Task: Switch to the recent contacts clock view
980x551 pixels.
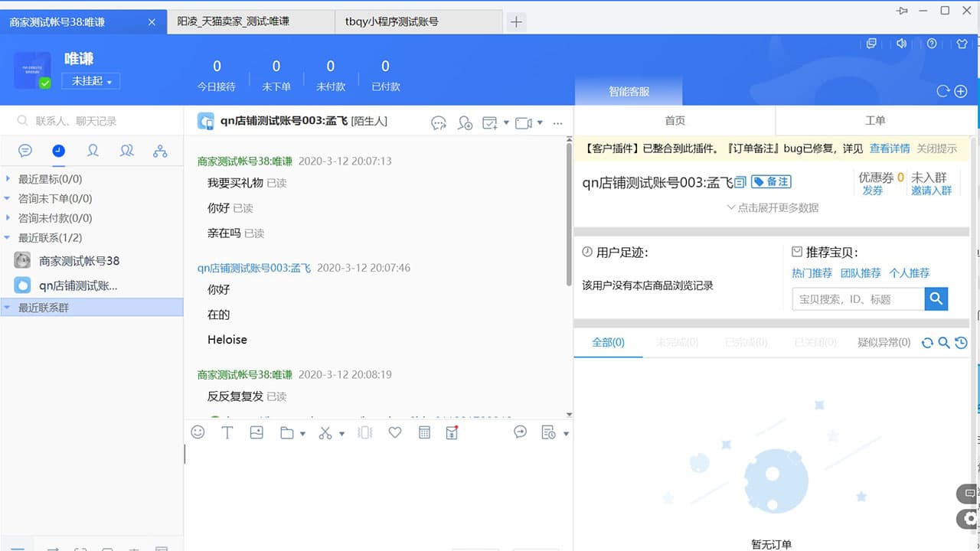Action: (59, 151)
